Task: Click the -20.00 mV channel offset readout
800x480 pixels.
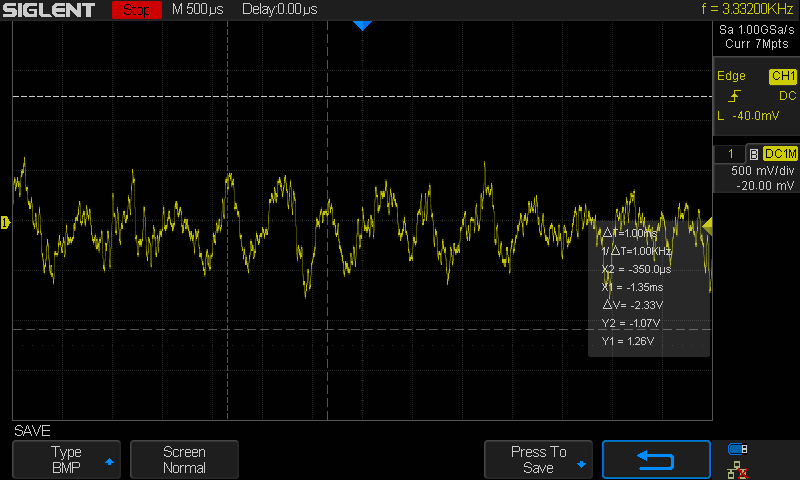Action: tap(765, 186)
